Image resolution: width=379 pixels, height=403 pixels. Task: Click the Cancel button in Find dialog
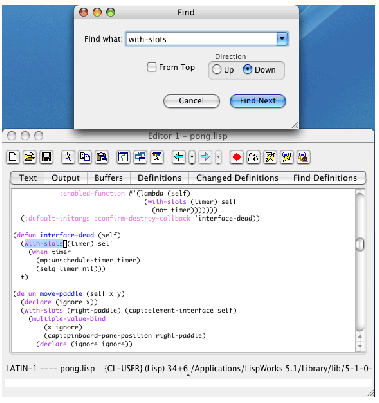coord(191,101)
